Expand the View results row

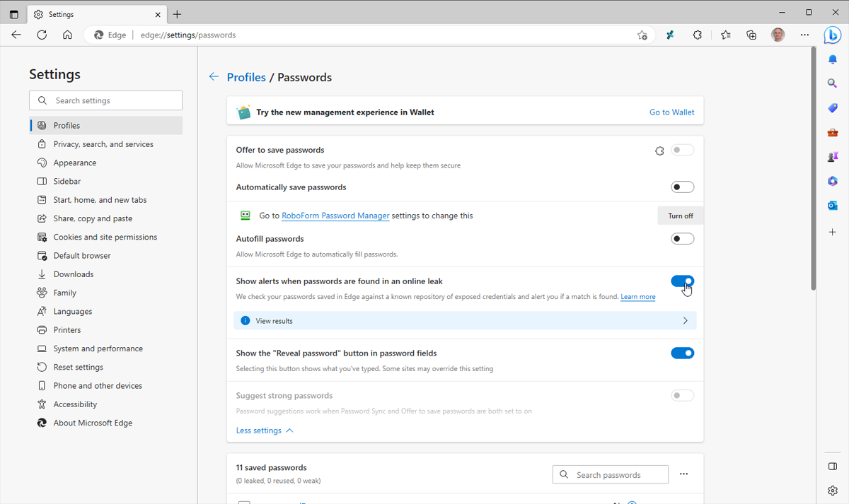point(465,321)
